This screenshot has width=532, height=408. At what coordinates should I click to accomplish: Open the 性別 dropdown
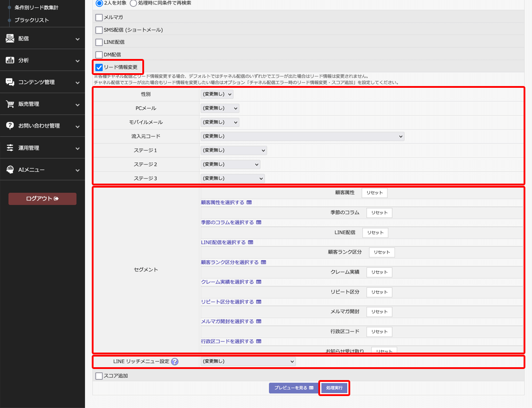pos(217,94)
